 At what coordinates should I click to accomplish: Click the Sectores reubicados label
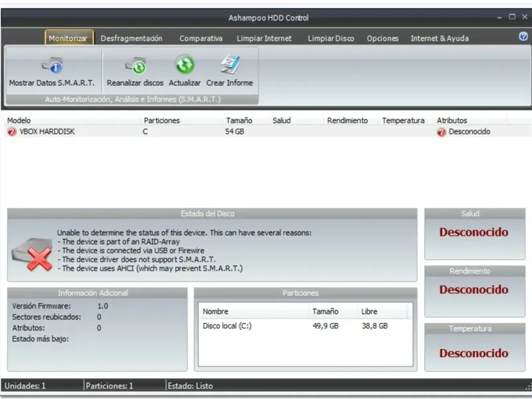coord(47,317)
